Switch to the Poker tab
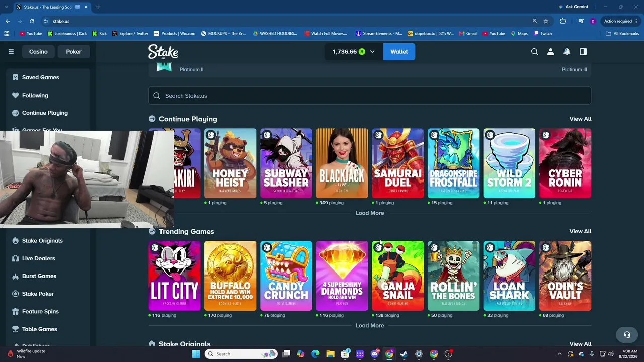 73,52
